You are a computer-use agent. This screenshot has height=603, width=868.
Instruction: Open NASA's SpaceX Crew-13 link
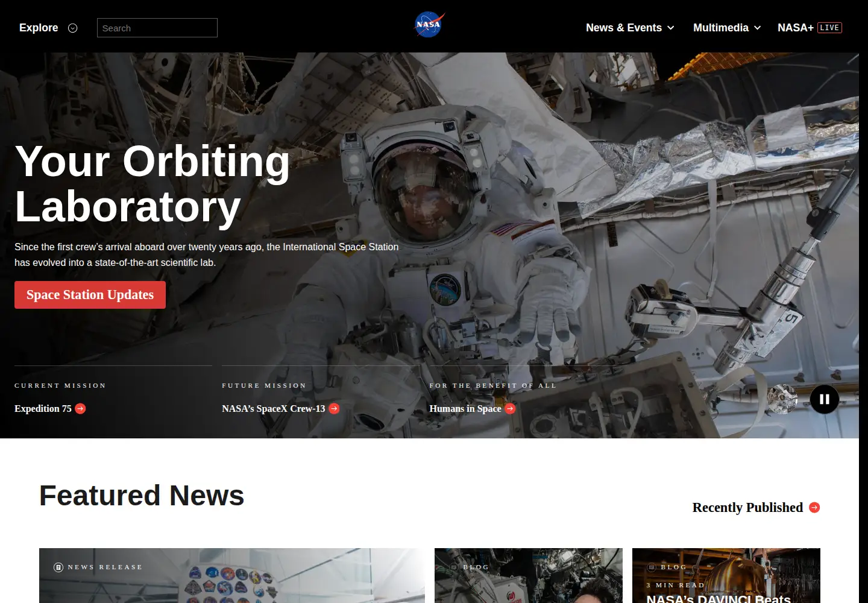point(280,408)
